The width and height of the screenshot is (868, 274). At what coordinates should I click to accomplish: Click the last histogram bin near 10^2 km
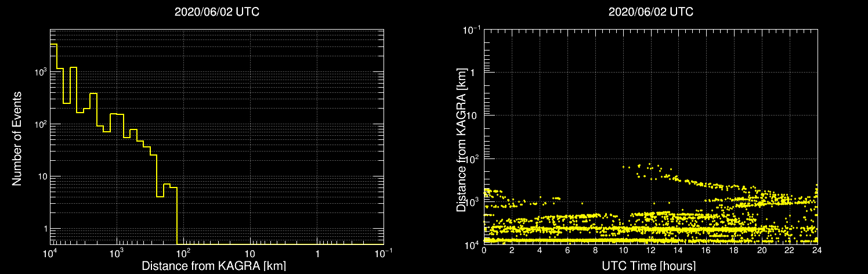point(173,215)
